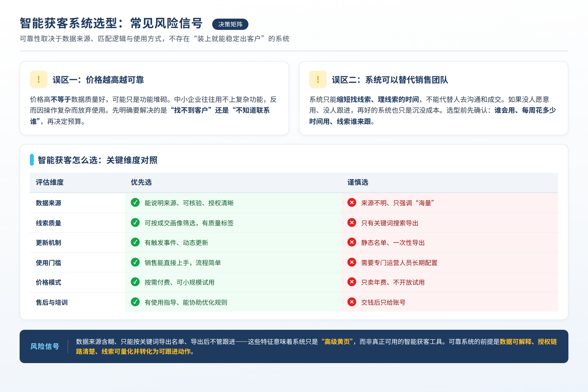Click the warning icon beside 误区一
The height and width of the screenshot is (392, 588).
38,79
